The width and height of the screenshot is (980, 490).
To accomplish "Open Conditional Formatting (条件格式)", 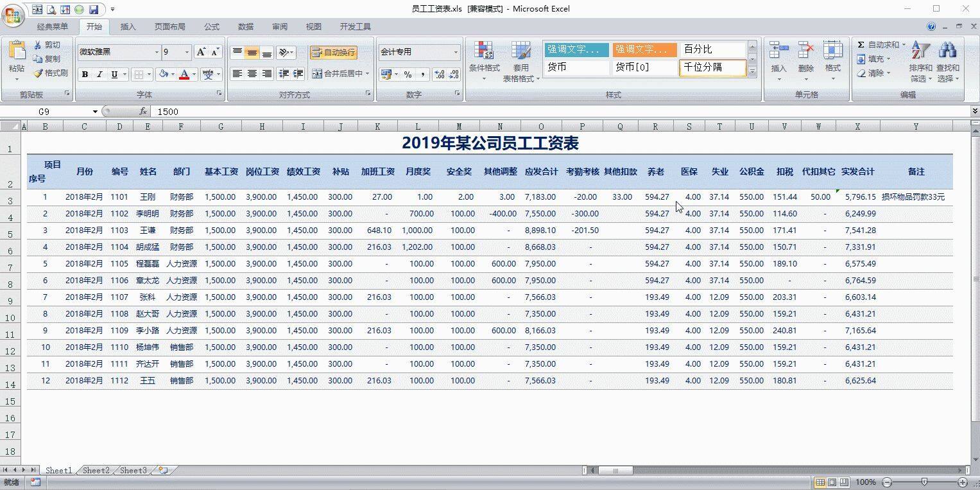I will click(484, 62).
